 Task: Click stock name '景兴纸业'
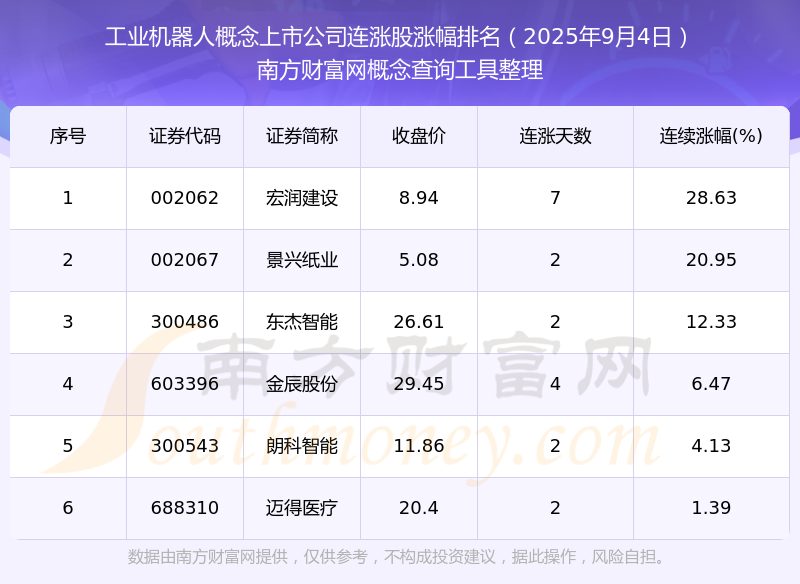(302, 260)
